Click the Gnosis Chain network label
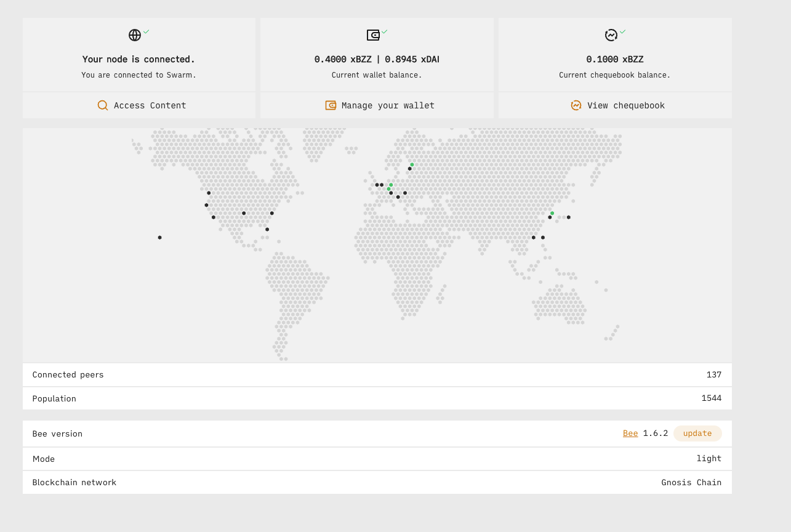The image size is (791, 532). pyautogui.click(x=691, y=482)
